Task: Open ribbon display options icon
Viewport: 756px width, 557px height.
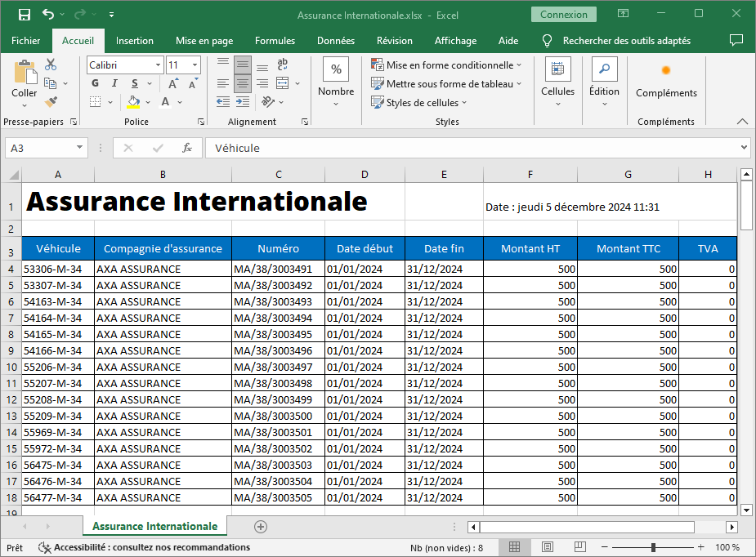Action: click(x=623, y=14)
